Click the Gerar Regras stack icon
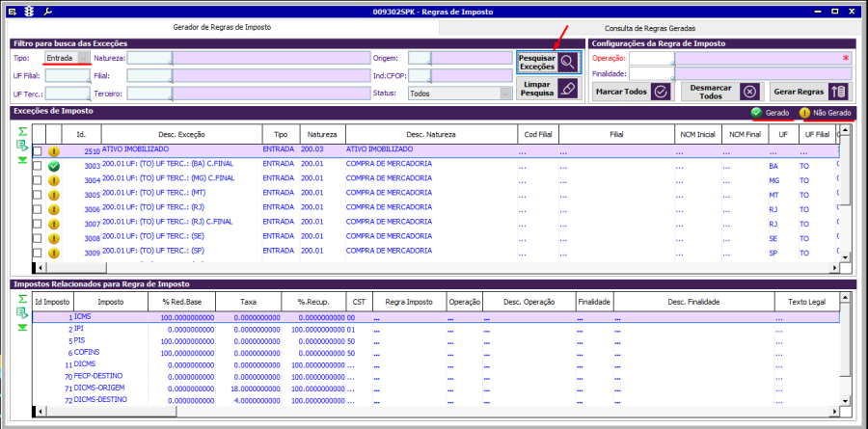 pos(838,92)
